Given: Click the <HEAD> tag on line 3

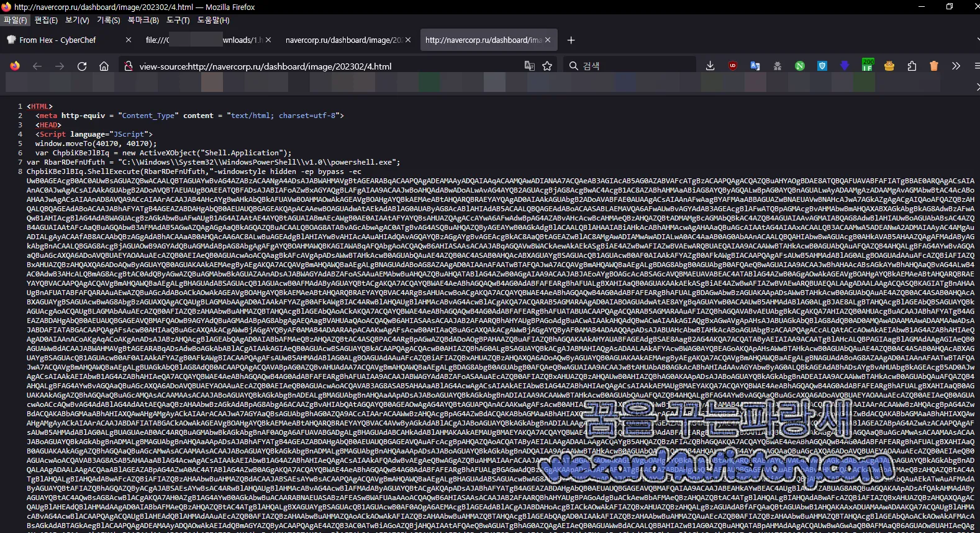Looking at the screenshot, I should point(48,125).
